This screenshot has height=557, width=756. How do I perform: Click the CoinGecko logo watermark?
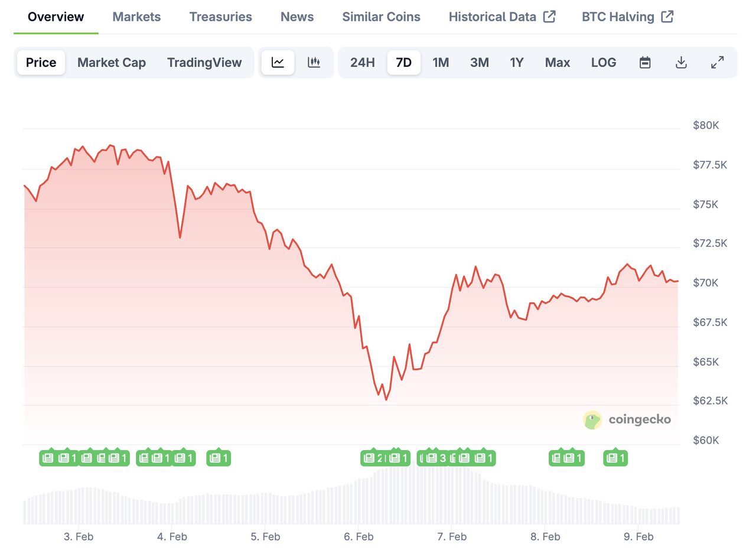click(x=627, y=420)
